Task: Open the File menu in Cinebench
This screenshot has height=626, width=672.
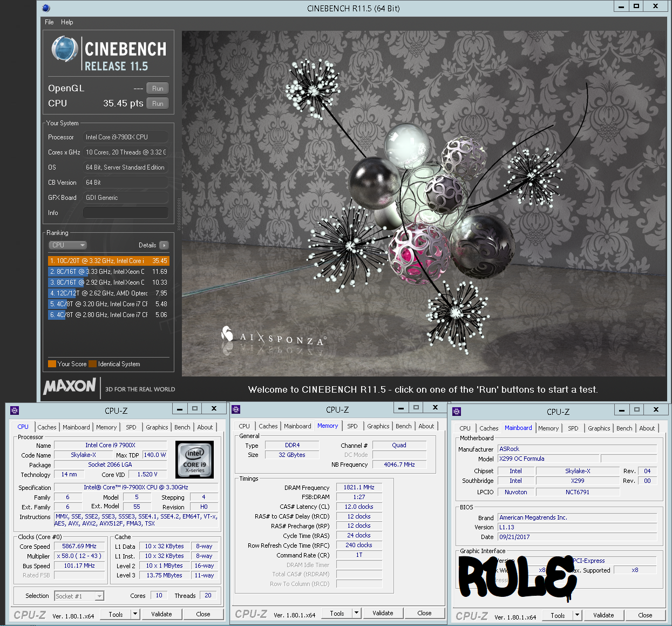Action: click(49, 22)
